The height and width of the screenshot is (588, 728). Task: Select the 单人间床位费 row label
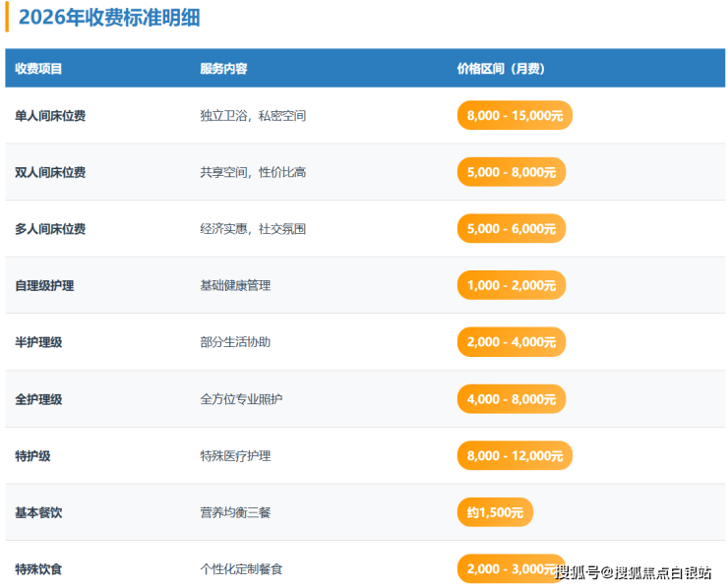tap(50, 116)
